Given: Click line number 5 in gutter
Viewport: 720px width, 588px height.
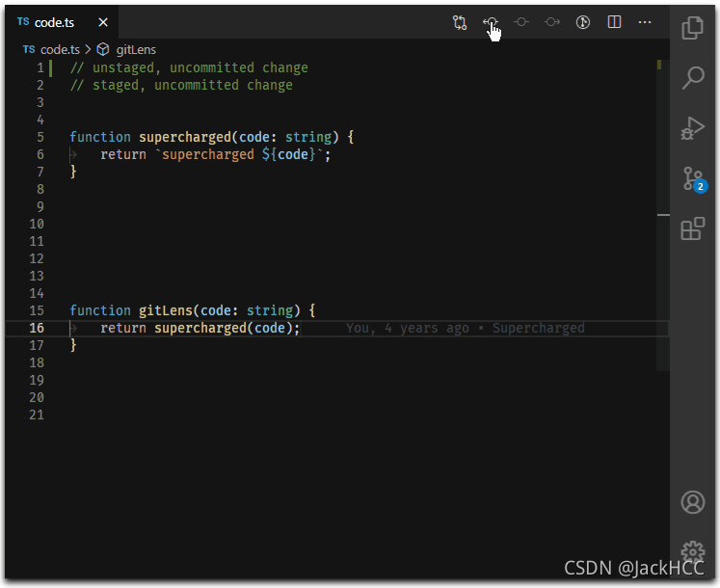Looking at the screenshot, I should coord(40,137).
